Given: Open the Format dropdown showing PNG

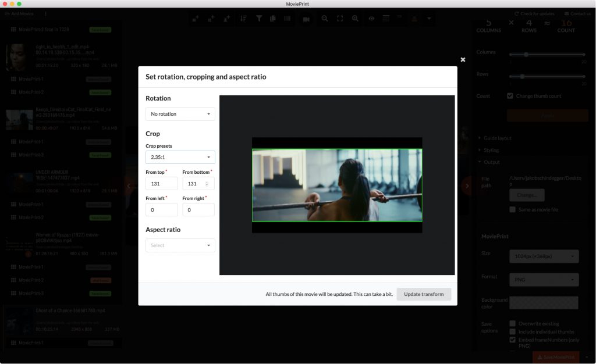Looking at the screenshot, I should pyautogui.click(x=544, y=280).
